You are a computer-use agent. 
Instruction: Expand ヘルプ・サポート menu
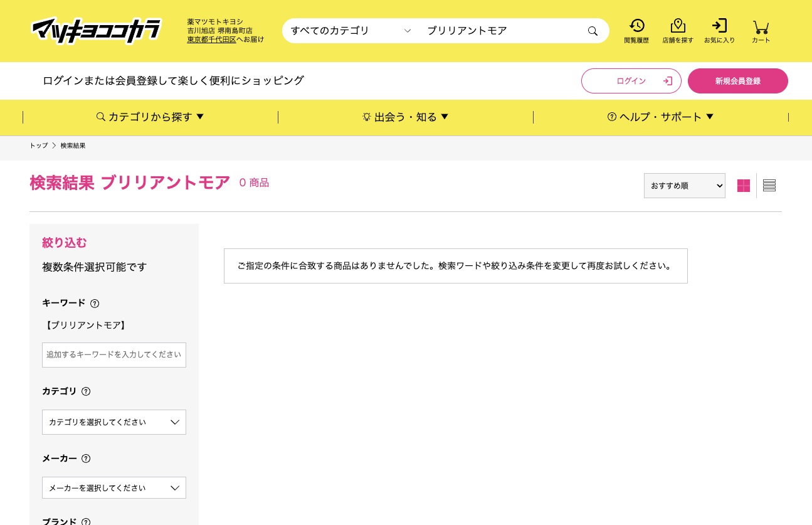(661, 117)
